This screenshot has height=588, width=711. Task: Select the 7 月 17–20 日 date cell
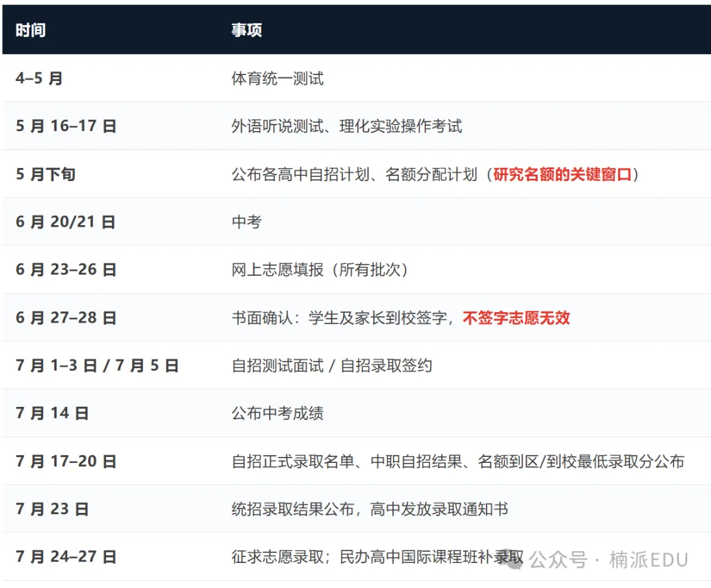66,462
